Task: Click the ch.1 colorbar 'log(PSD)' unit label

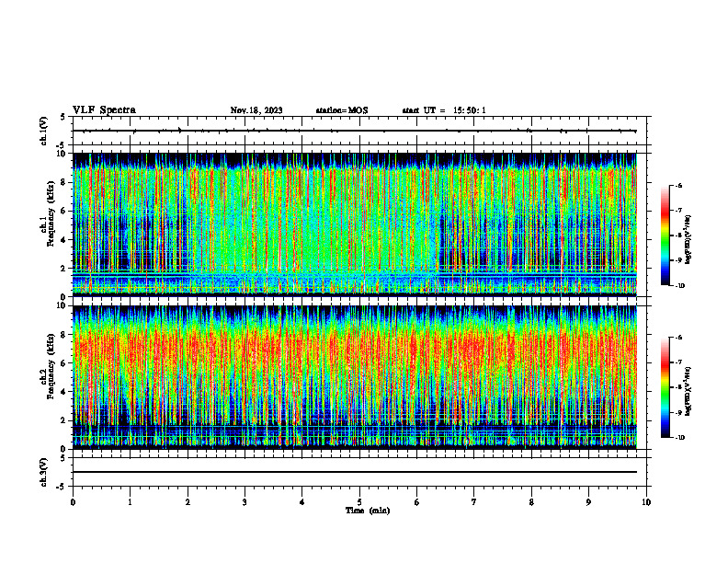Action: [688, 240]
